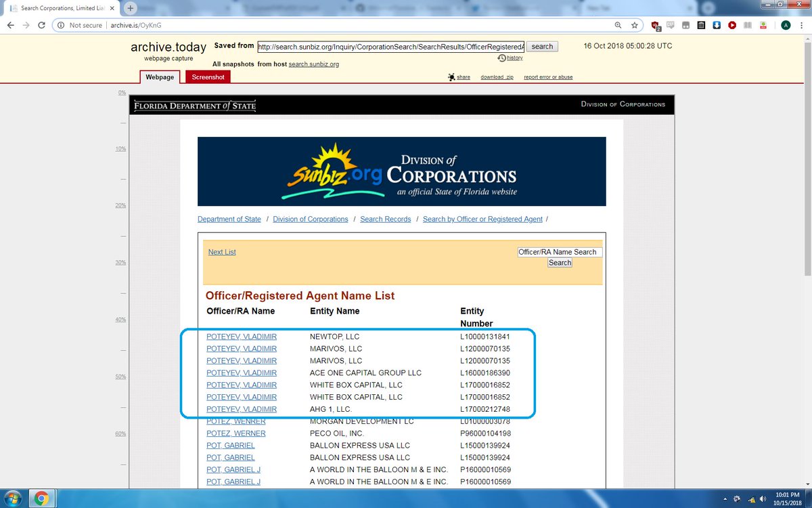Click the history clock icon
This screenshot has height=508, width=812.
(x=501, y=58)
